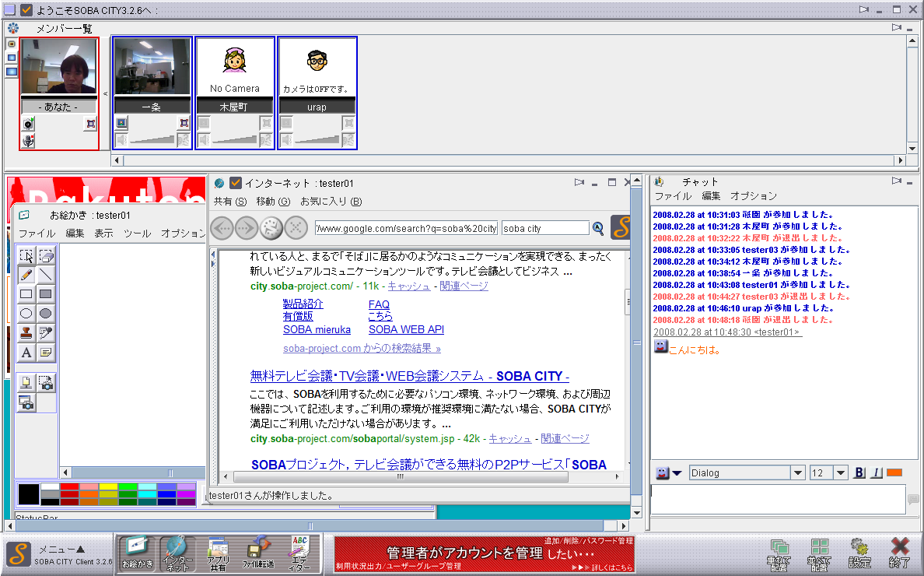Select largest member thumbnail size option
924x576 pixels.
[x=11, y=72]
